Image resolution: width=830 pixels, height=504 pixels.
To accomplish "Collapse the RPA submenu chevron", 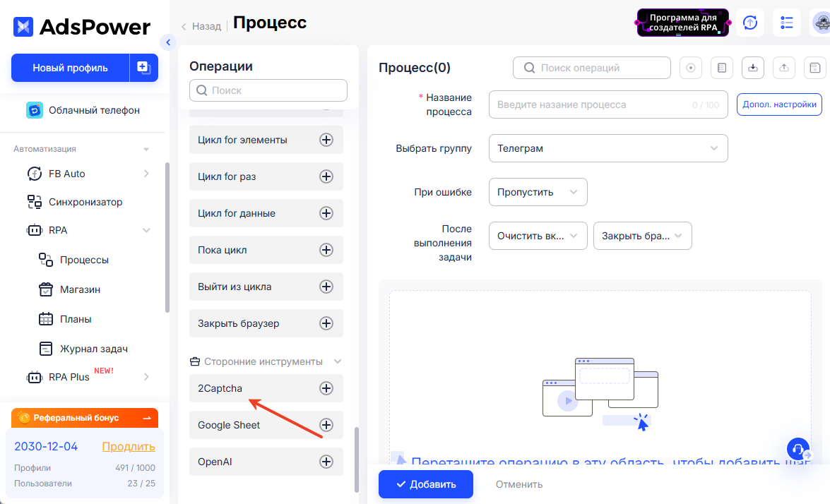I will (146, 230).
